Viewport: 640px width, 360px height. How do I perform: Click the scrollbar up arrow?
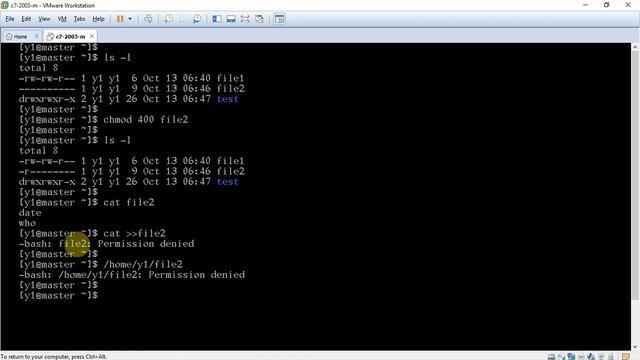pyautogui.click(x=635, y=47)
